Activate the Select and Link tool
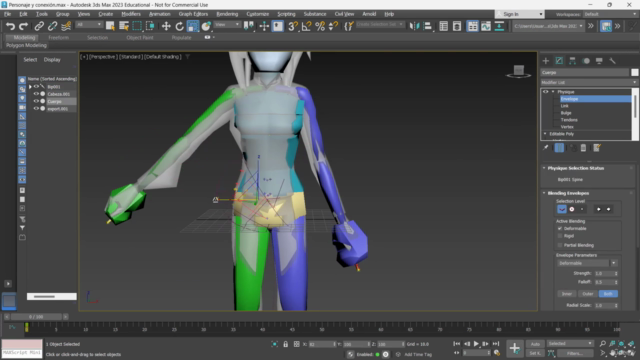The height and width of the screenshot is (360, 640). coord(39,26)
